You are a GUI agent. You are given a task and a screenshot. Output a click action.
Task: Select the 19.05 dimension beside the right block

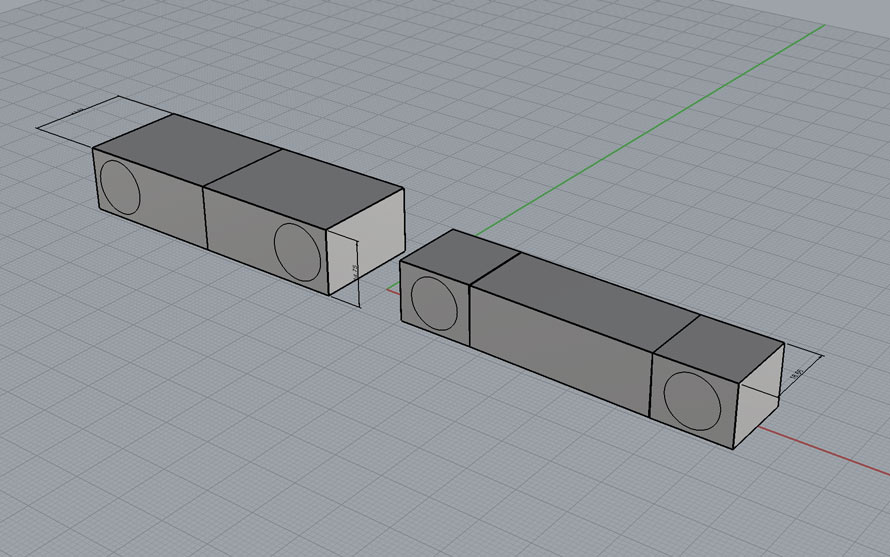click(x=796, y=374)
